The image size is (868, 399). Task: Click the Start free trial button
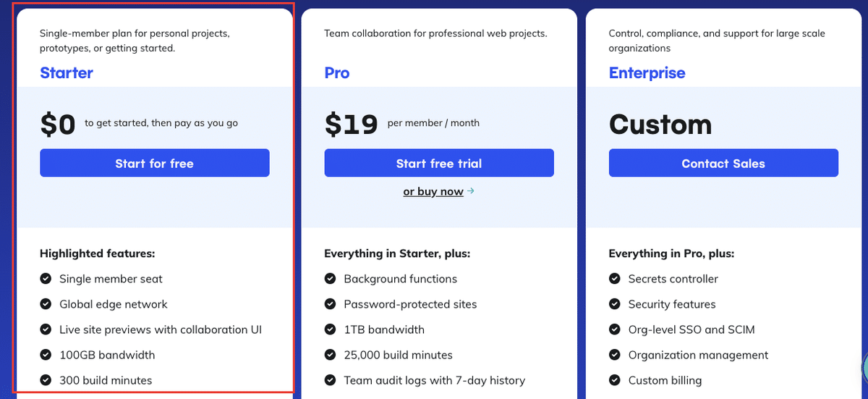point(439,163)
